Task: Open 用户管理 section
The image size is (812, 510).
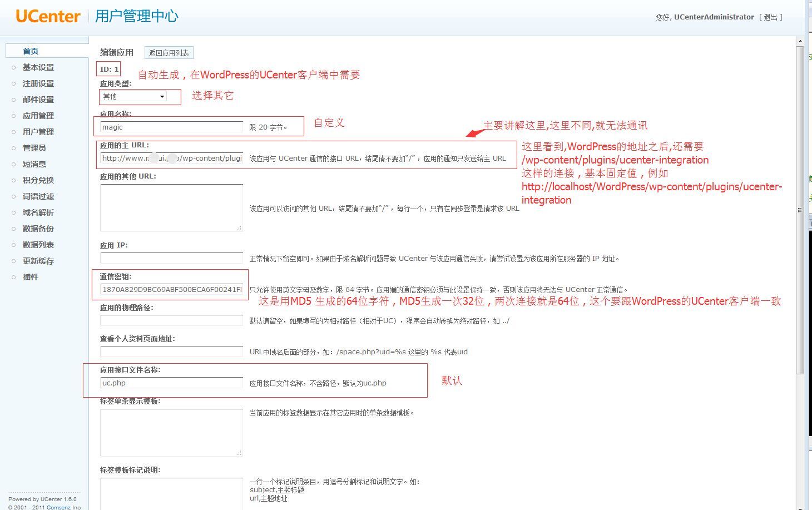Action: click(x=38, y=132)
